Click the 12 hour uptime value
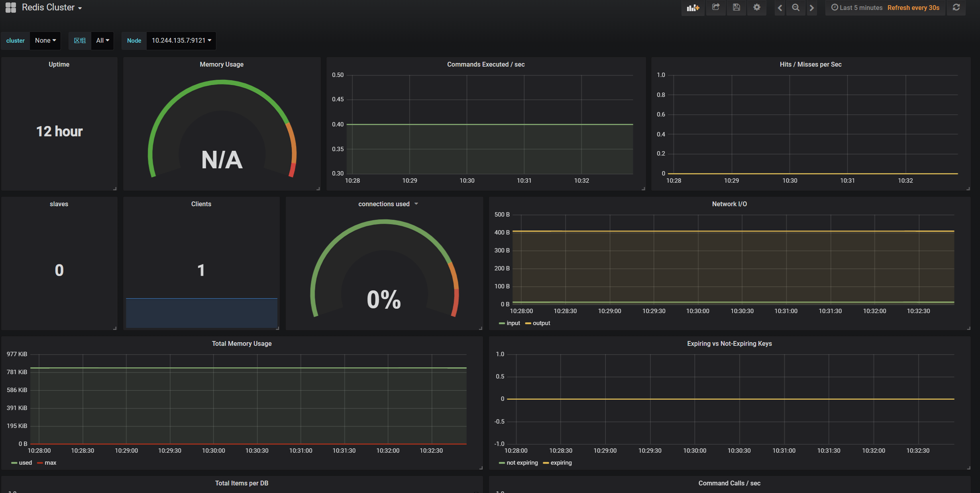The height and width of the screenshot is (493, 980). click(x=59, y=131)
